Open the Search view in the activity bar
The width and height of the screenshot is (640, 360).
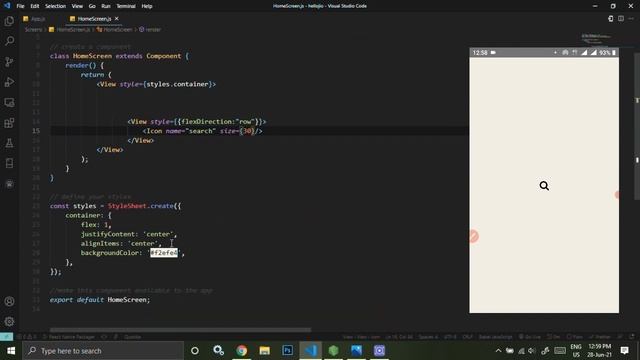pos(9,41)
